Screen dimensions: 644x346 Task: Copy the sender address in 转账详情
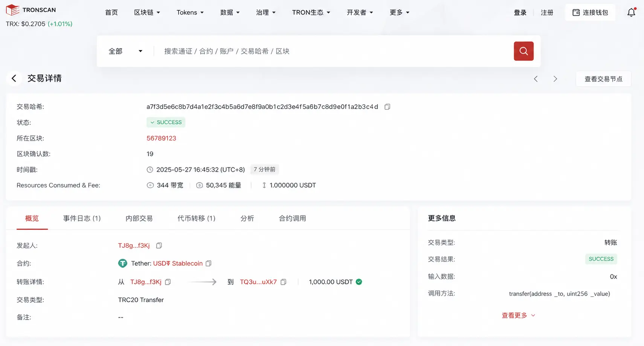click(168, 282)
